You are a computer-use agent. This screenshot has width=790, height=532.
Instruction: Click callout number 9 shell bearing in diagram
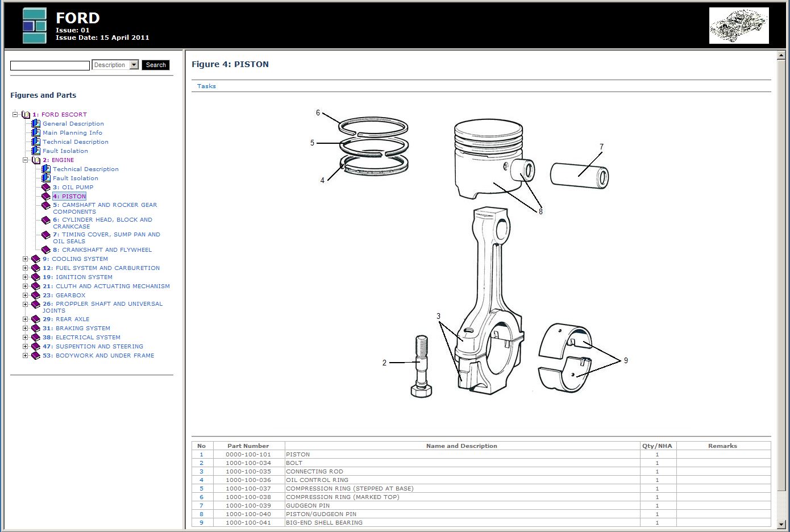pyautogui.click(x=626, y=360)
